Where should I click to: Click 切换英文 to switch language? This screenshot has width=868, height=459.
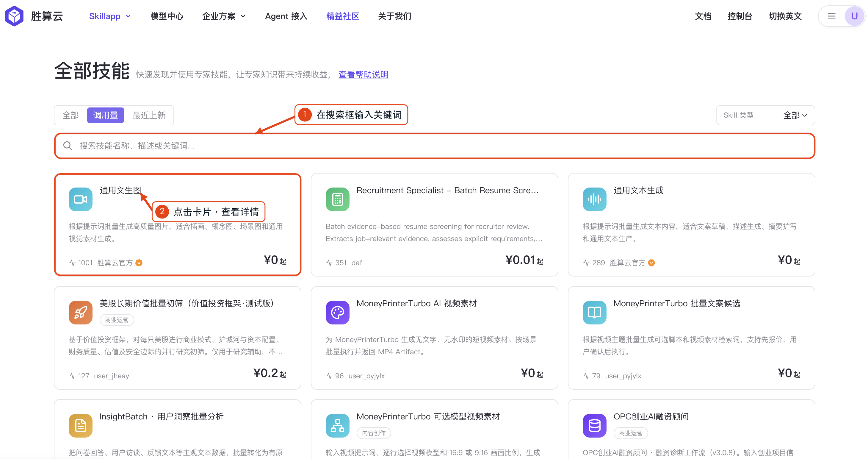click(785, 16)
